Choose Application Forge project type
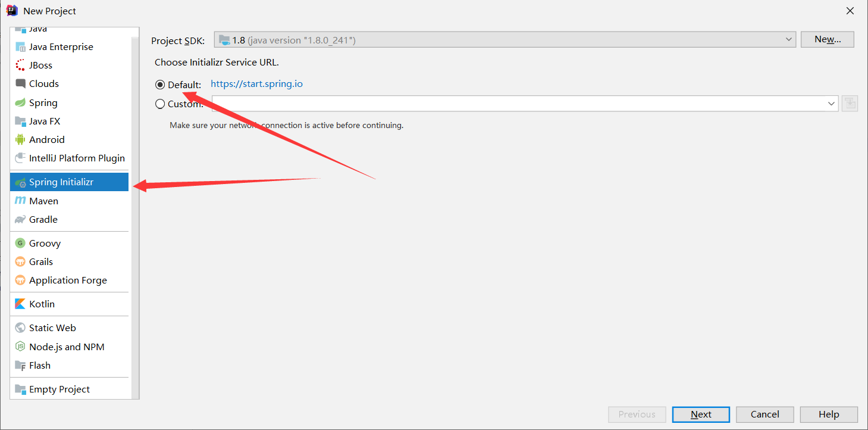 pyautogui.click(x=69, y=280)
